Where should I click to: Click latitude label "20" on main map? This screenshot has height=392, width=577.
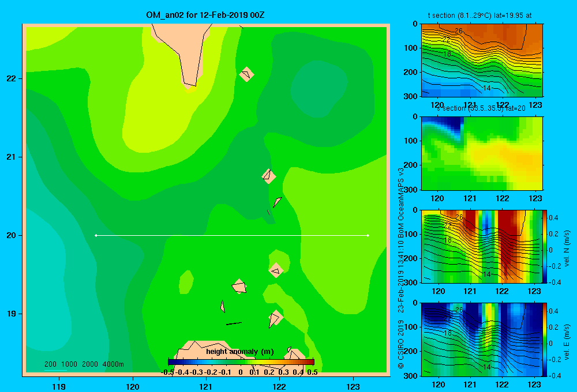click(x=12, y=235)
